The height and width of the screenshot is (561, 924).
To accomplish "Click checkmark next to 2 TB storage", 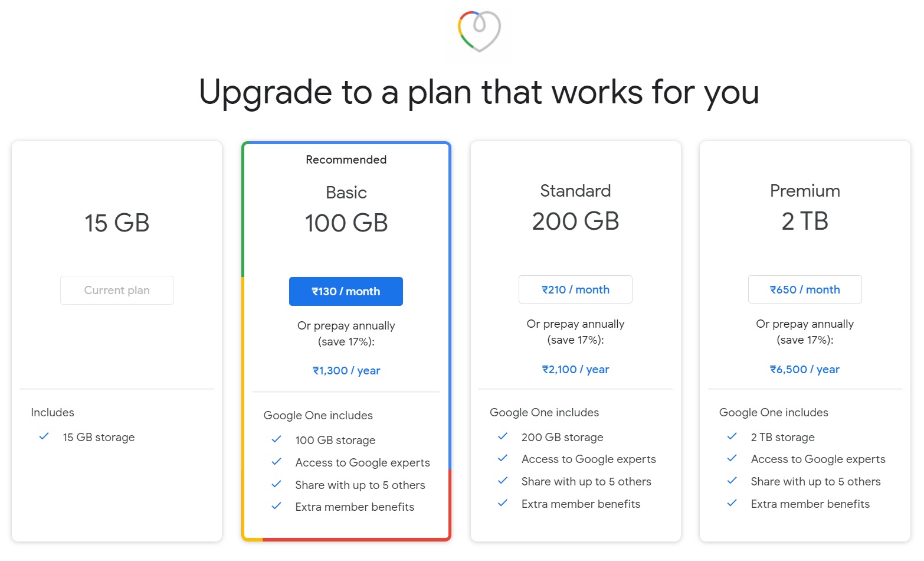I will pos(732,436).
